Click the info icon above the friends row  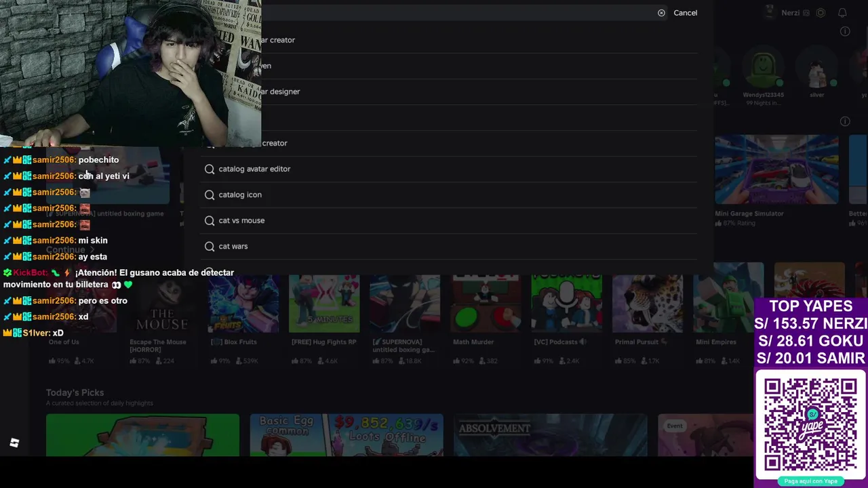click(x=845, y=31)
